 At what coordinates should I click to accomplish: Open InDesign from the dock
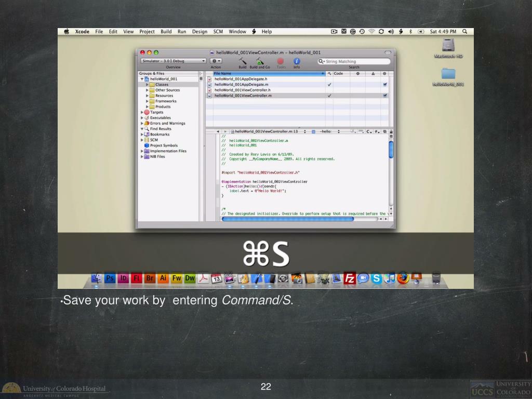click(x=123, y=278)
